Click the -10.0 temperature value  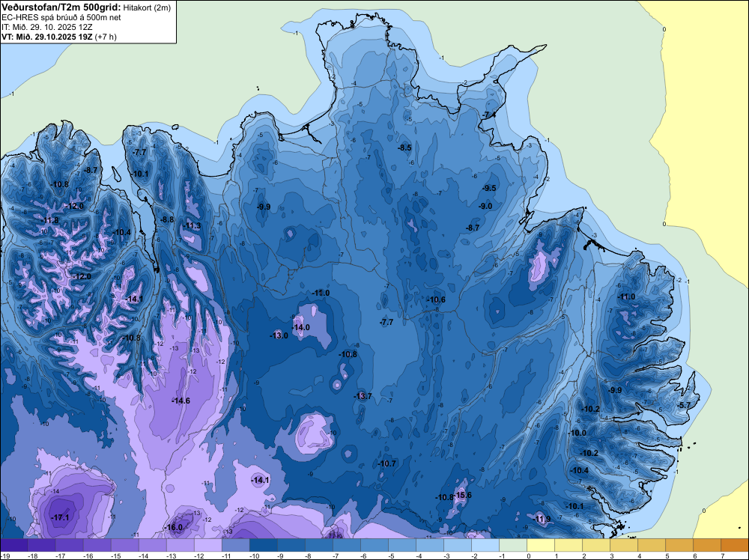577,433
